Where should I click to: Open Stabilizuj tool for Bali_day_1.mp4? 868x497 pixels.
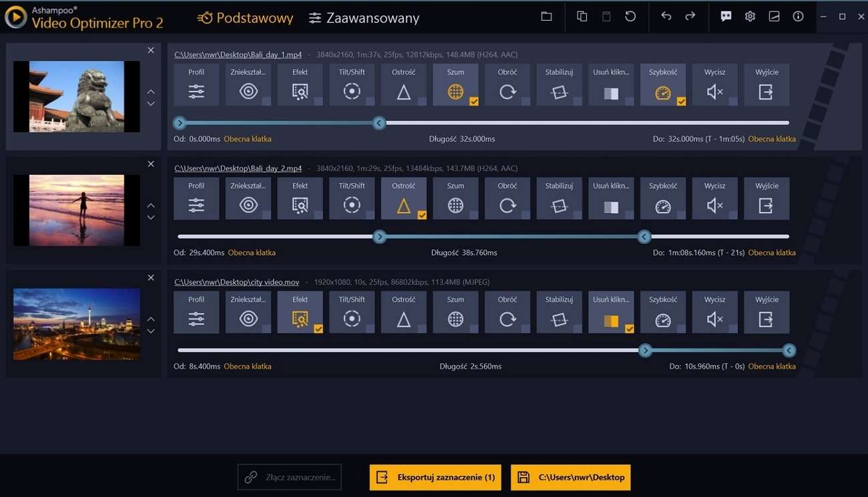[560, 85]
